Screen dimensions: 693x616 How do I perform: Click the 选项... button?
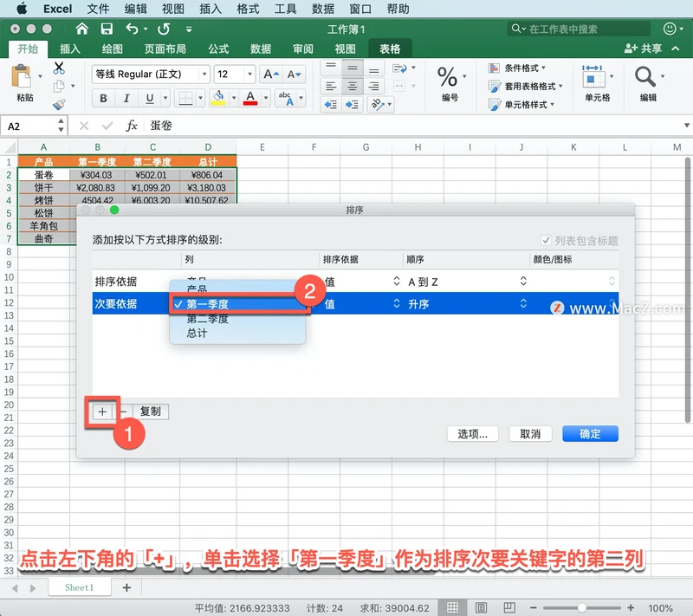[x=472, y=434]
